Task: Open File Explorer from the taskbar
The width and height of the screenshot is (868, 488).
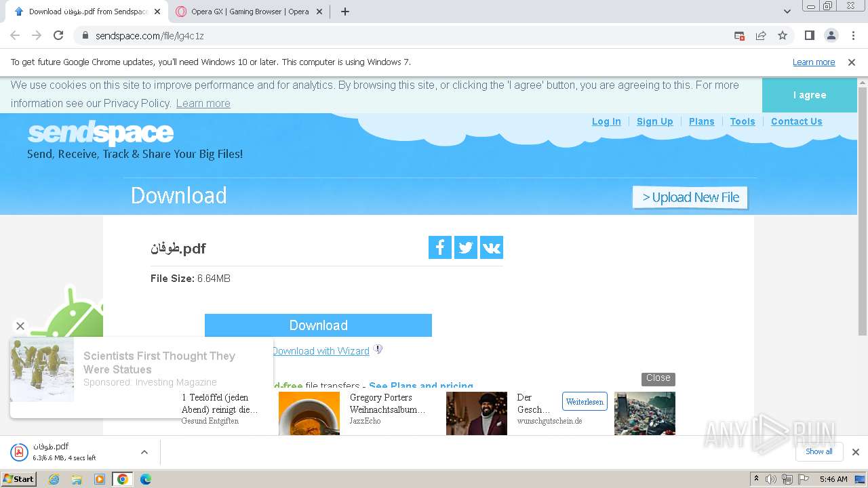Action: click(77, 479)
